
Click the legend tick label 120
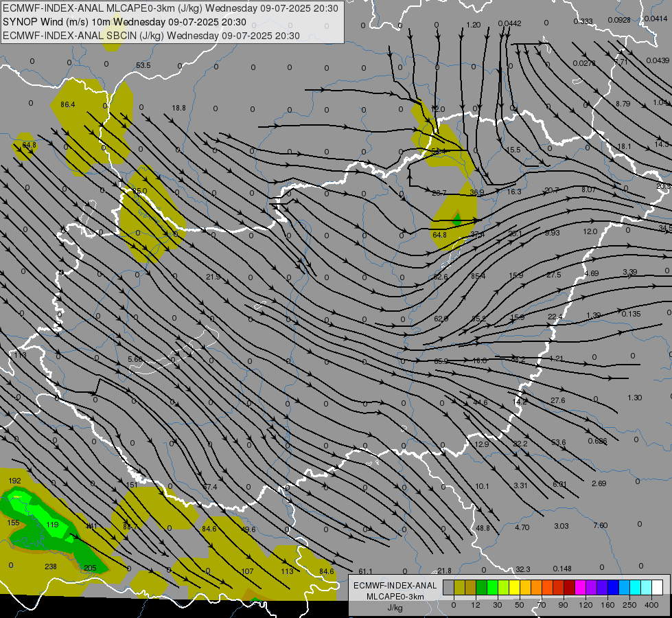click(586, 605)
